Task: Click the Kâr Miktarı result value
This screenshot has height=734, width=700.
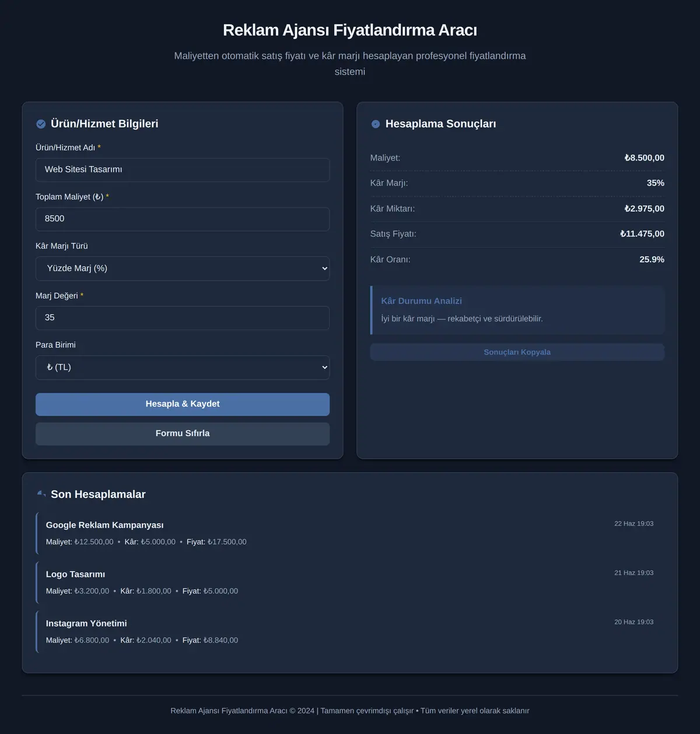Action: click(x=645, y=209)
